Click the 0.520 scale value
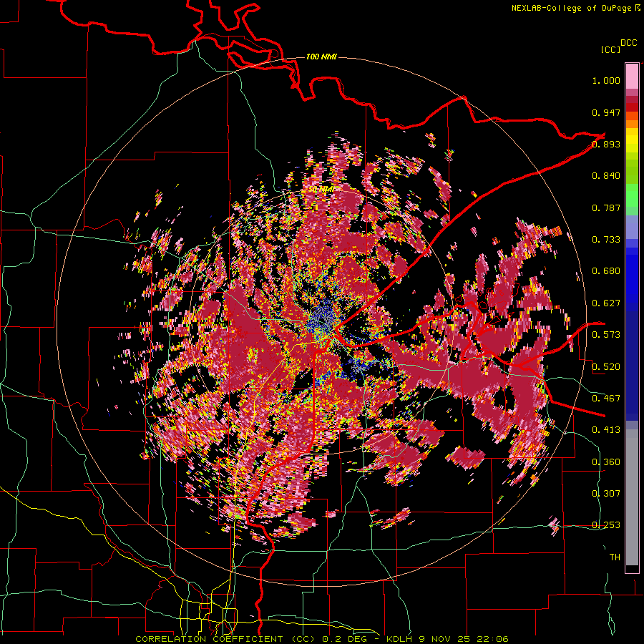 pos(606,367)
